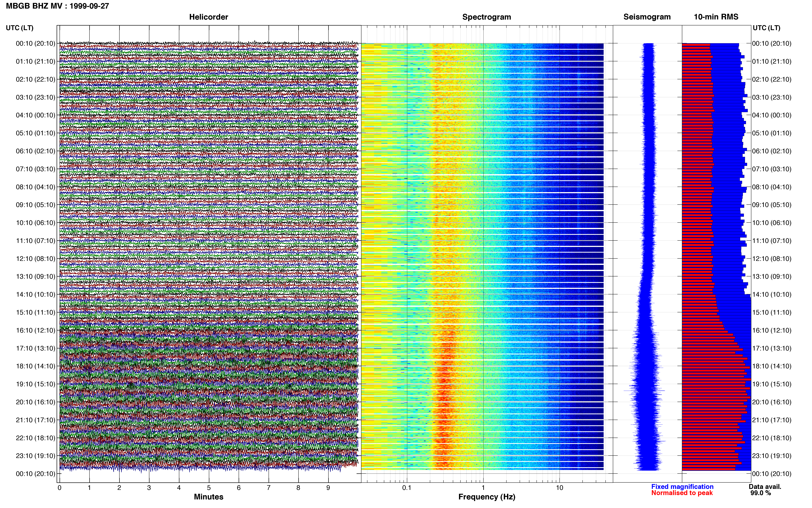The image size is (812, 508).
Task: Click 15:10 (11:10) on the Helicorder time axis
Action: [36, 312]
